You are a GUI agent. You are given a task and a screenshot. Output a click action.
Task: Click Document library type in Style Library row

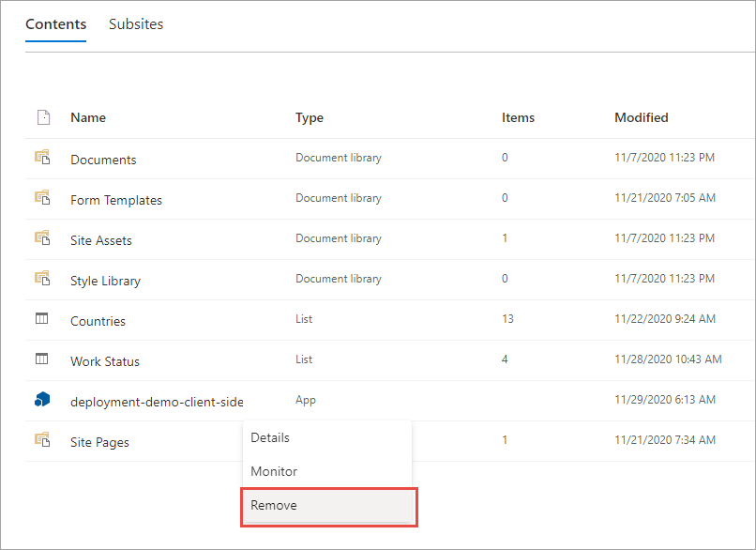coord(339,279)
